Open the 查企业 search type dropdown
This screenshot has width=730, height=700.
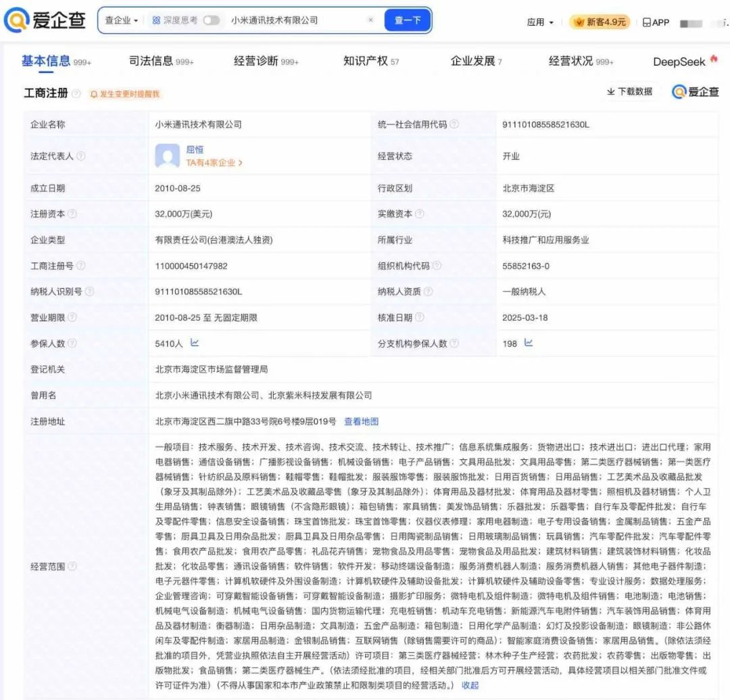[x=121, y=20]
